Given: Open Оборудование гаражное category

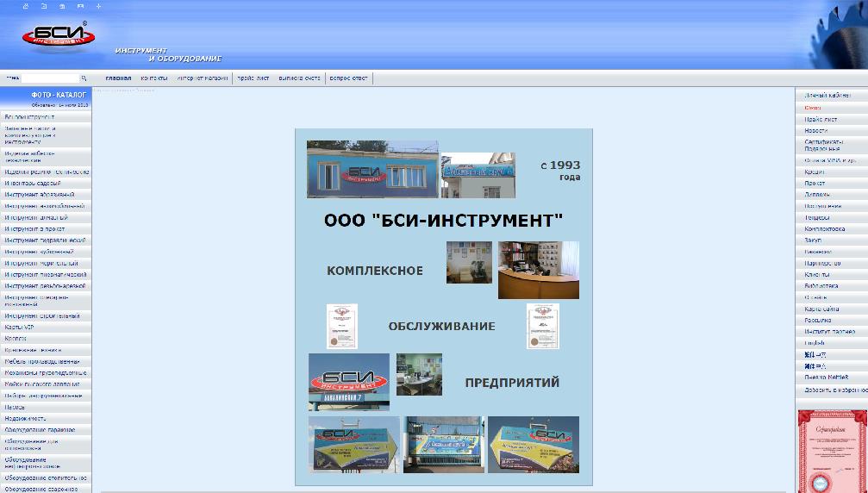Looking at the screenshot, I should coord(40,430).
